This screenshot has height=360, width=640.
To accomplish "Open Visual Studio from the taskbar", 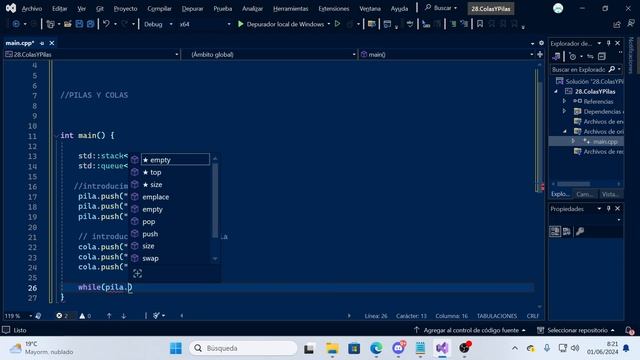I will (442, 348).
